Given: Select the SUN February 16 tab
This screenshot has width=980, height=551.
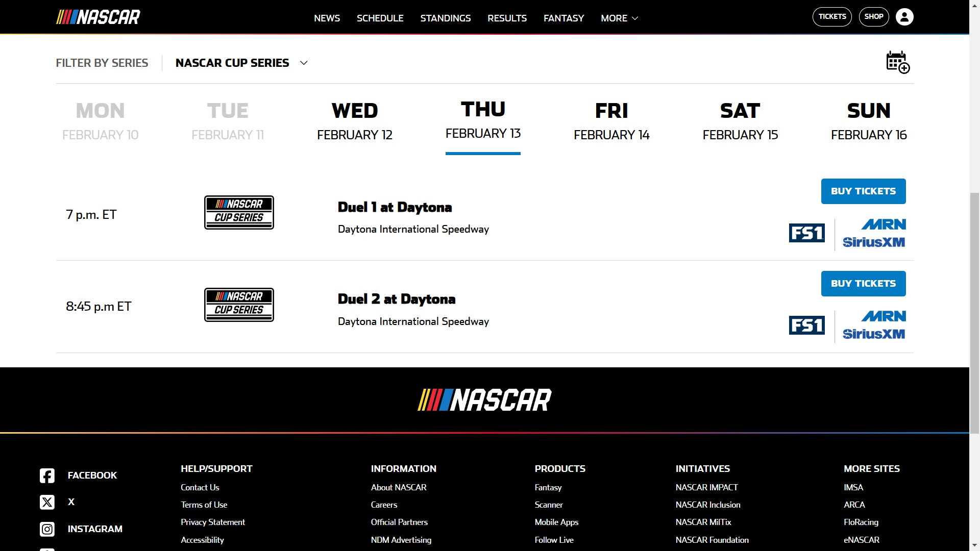Looking at the screenshot, I should point(869,121).
